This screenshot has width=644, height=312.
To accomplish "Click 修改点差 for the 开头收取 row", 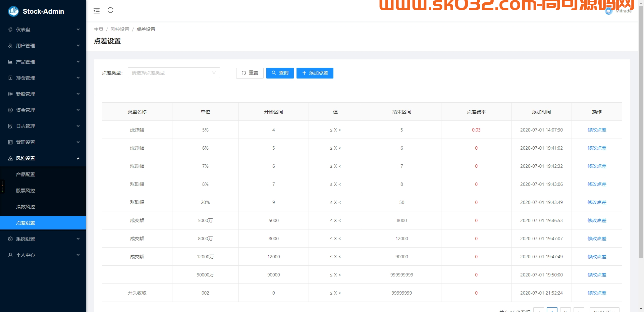I will 597,293.
